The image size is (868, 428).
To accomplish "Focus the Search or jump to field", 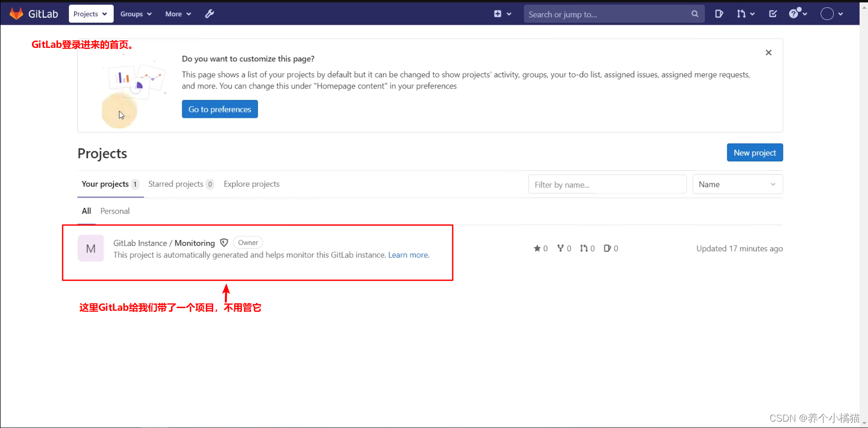I will (x=614, y=14).
